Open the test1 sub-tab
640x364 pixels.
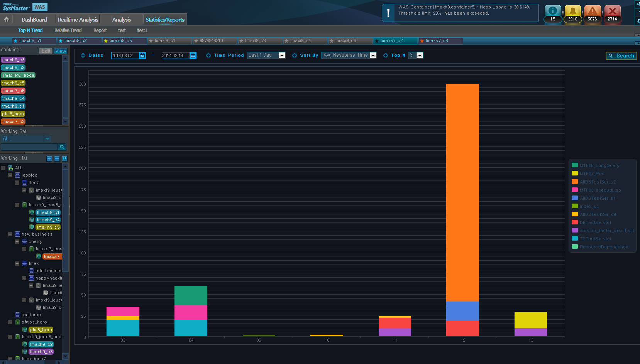coord(142,30)
